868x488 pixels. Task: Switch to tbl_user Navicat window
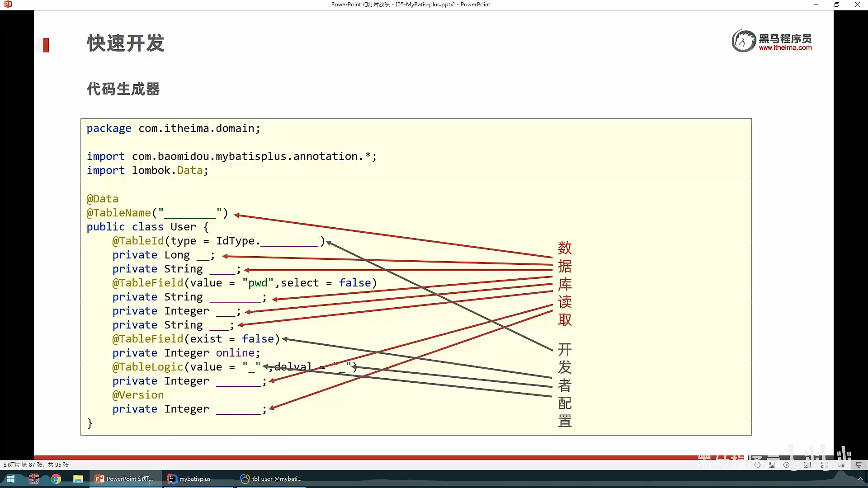(x=271, y=479)
